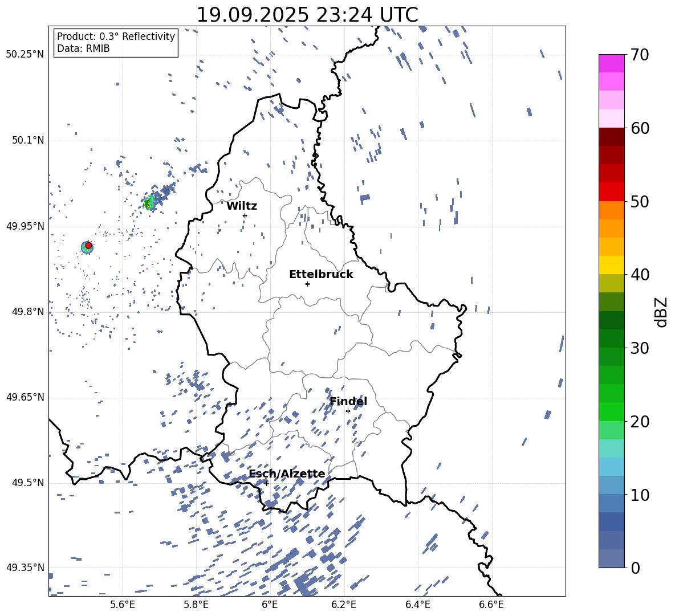Click the 6°E longitude label
Viewport: 675px width, 616px height.
click(270, 605)
